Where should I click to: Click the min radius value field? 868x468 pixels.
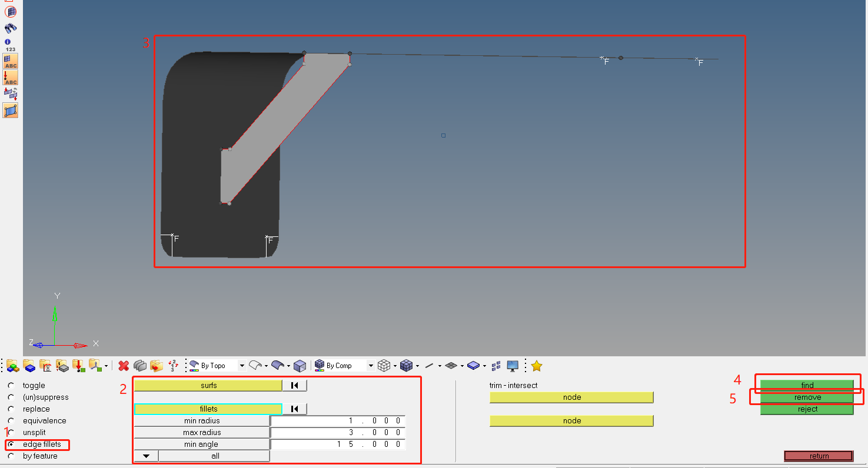(x=338, y=421)
